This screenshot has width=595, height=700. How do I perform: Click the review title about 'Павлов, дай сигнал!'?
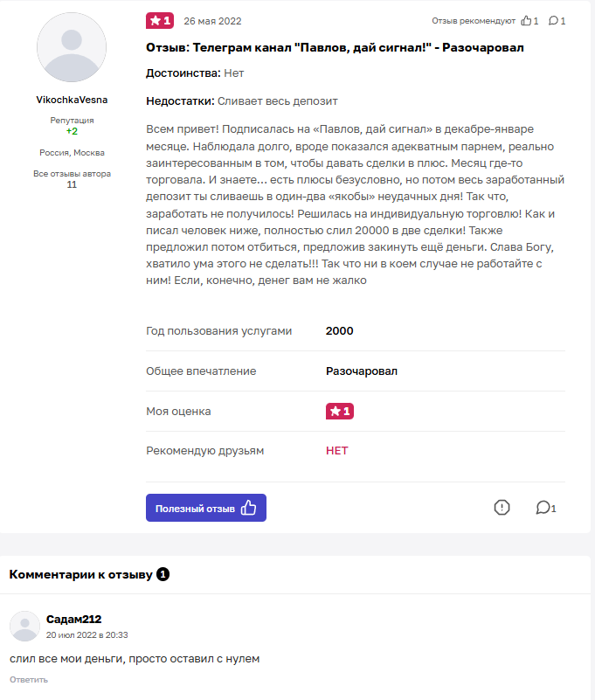(335, 48)
